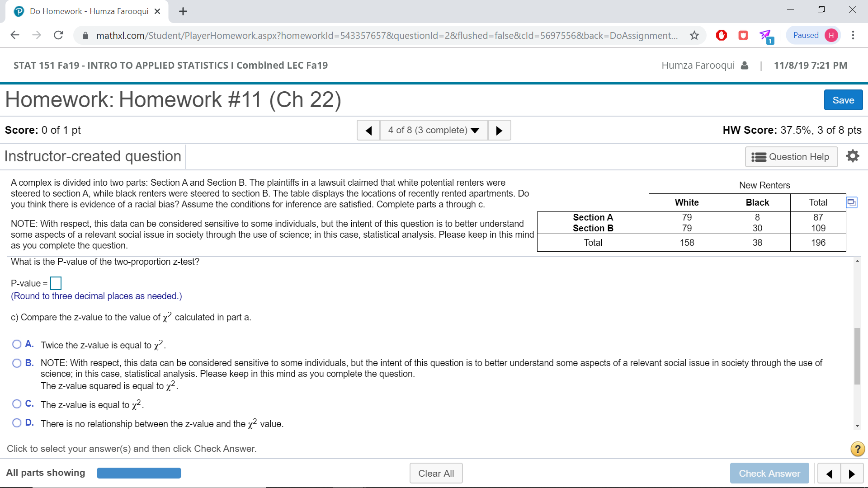Open the settings gear beside Question Help
868x488 pixels.
[852, 156]
